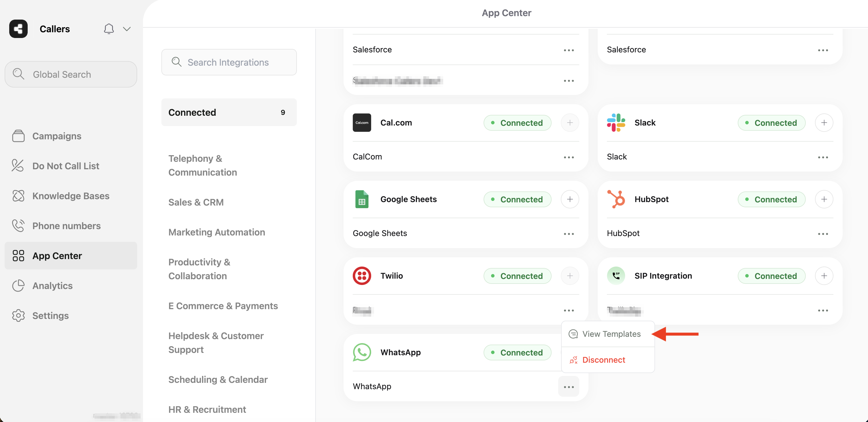Open Settings from sidebar
868x422 pixels.
coord(71,316)
